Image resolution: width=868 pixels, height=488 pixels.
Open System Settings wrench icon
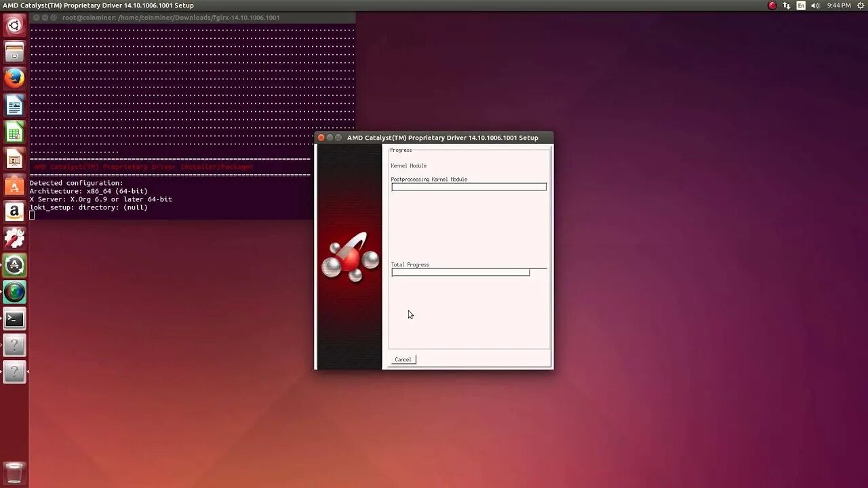[x=14, y=239]
